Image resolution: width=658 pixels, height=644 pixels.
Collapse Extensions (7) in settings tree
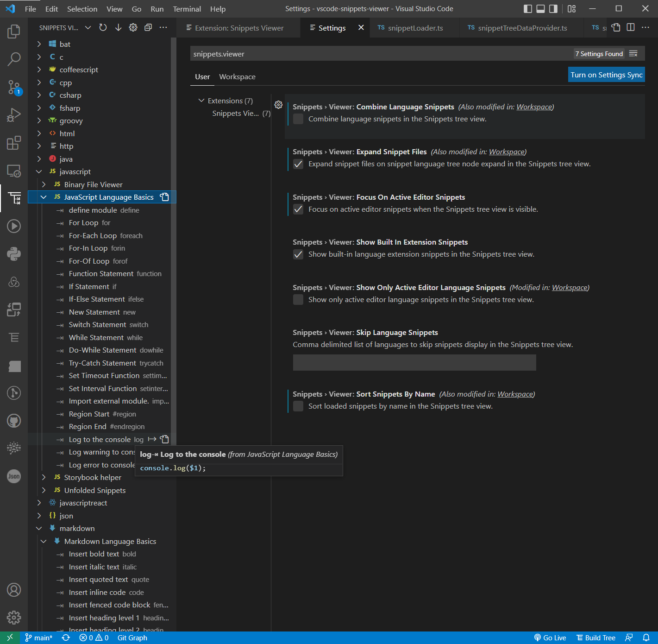coord(201,101)
